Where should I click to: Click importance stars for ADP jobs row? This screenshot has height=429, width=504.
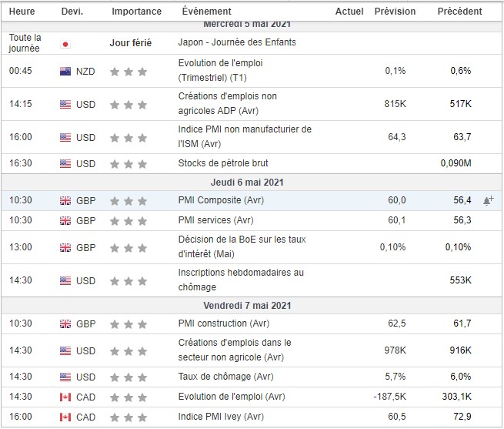pyautogui.click(x=128, y=104)
